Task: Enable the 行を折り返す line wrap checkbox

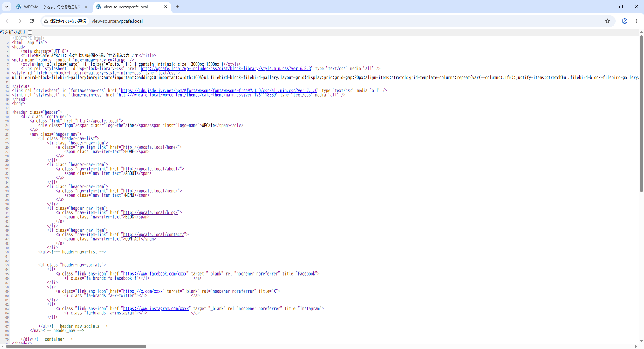Action: (x=30, y=32)
